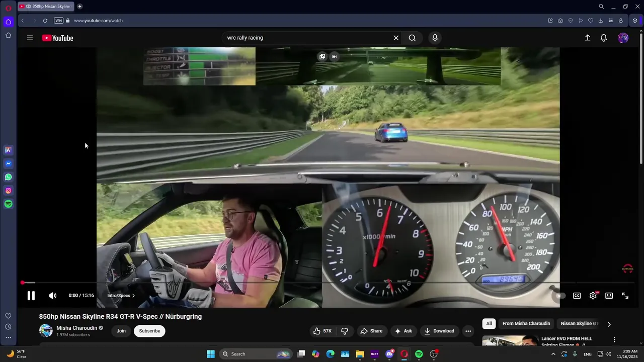This screenshot has width=644, height=362.
Task: Go back in browser history
Action: 22,21
